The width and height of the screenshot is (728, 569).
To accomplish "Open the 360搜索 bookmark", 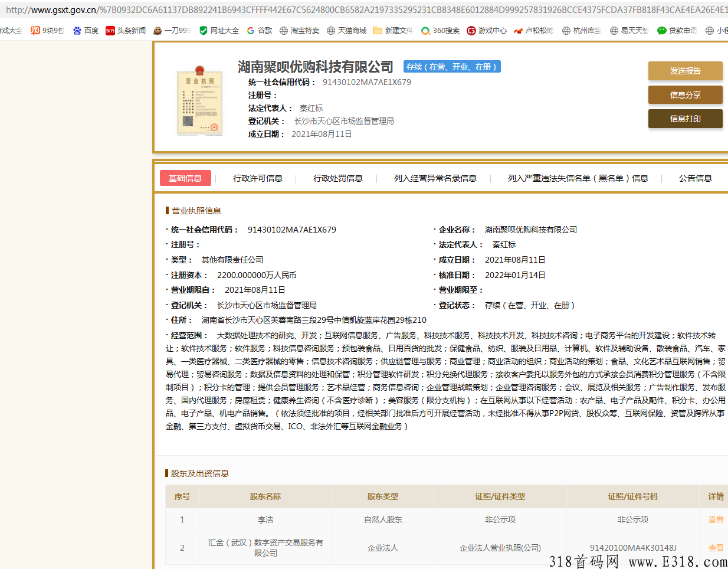I will pos(440,30).
